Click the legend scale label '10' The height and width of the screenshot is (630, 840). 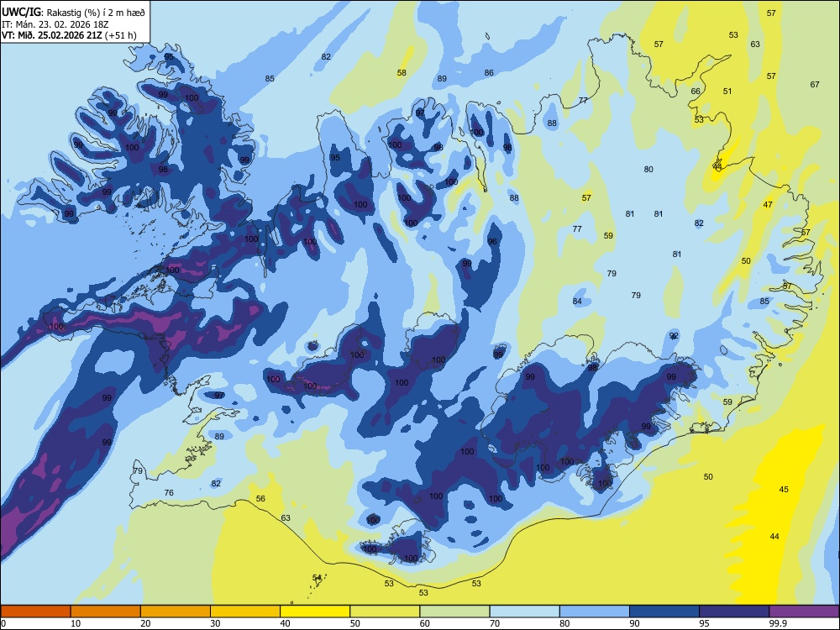76,623
